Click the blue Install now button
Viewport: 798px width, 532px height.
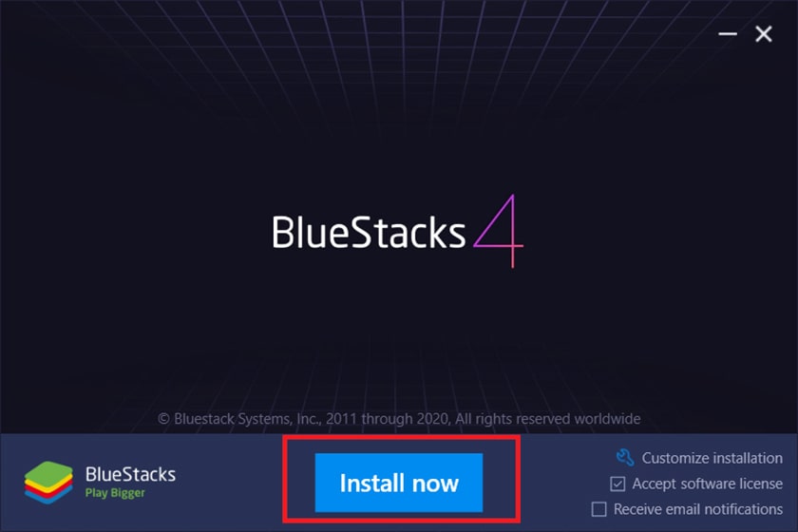pyautogui.click(x=398, y=483)
